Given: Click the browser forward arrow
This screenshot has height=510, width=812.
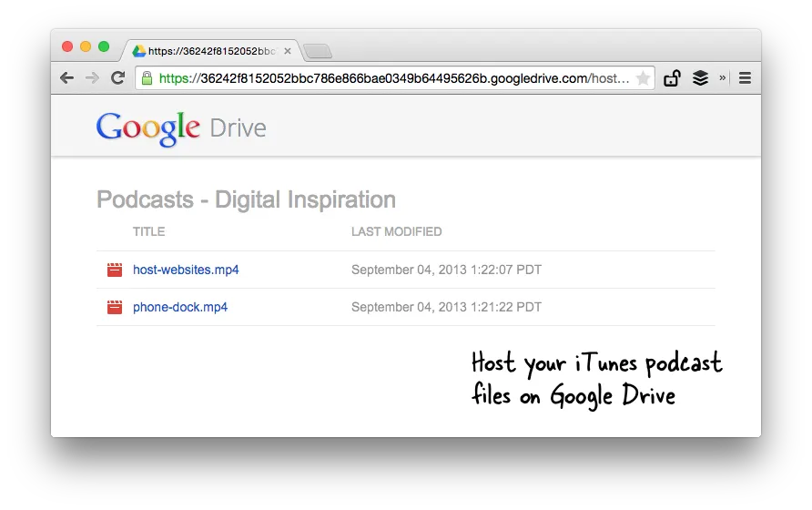Looking at the screenshot, I should pos(92,78).
